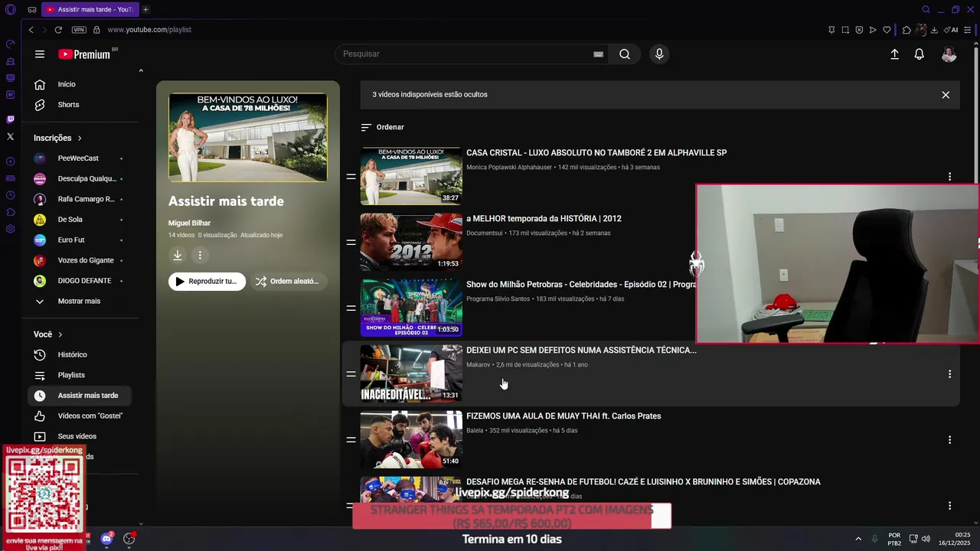Screen dimensions: 980x551
Task: Expand the Inscrições section
Action: tap(58, 139)
